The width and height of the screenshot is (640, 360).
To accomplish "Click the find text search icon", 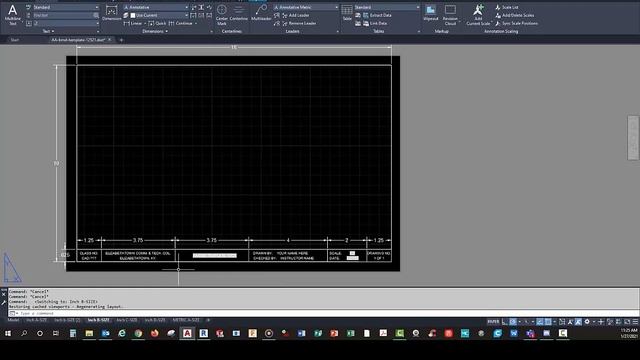I will pos(96,16).
